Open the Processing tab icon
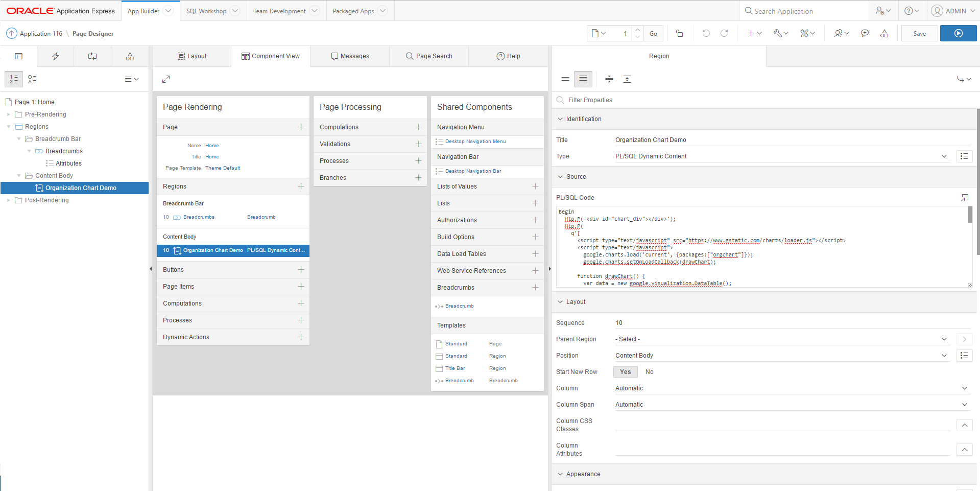 click(92, 56)
